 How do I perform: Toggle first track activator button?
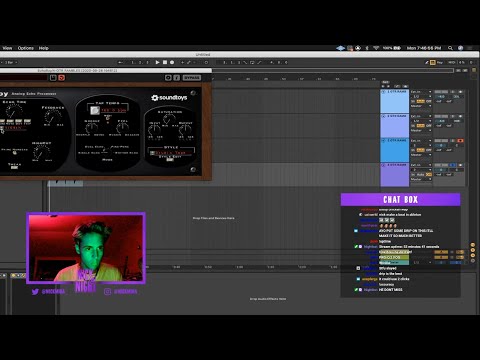click(x=441, y=92)
